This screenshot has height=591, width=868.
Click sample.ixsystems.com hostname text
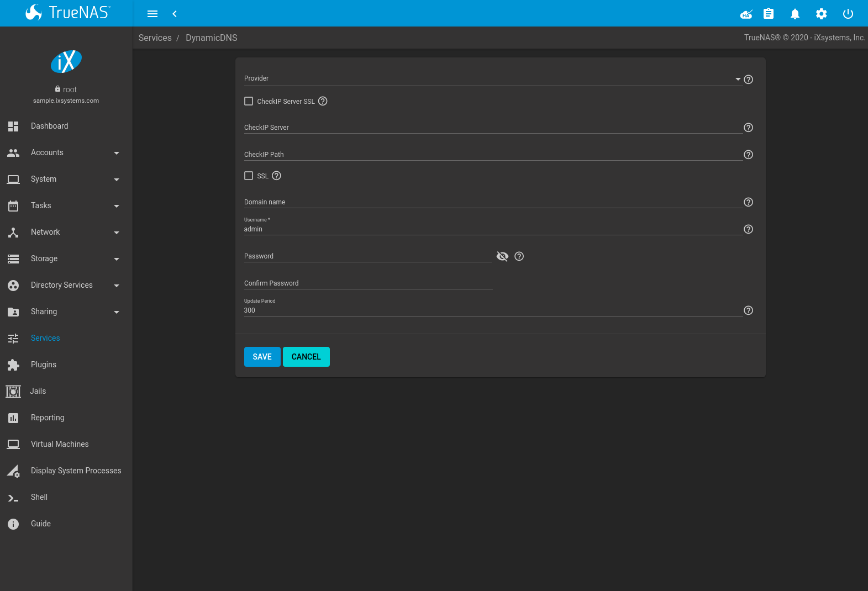click(66, 101)
